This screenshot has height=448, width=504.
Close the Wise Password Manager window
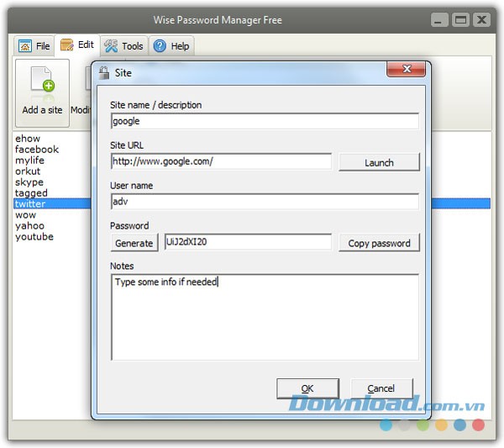(x=482, y=20)
